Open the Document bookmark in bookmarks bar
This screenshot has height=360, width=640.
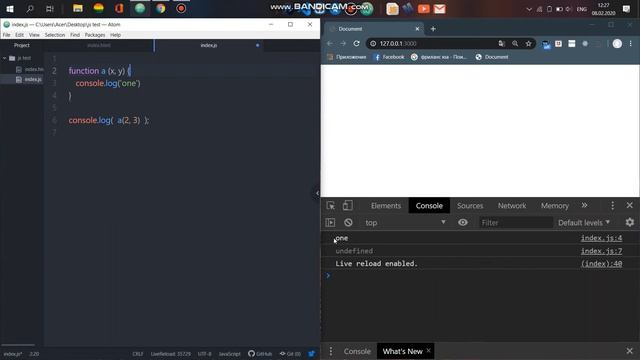pyautogui.click(x=492, y=57)
